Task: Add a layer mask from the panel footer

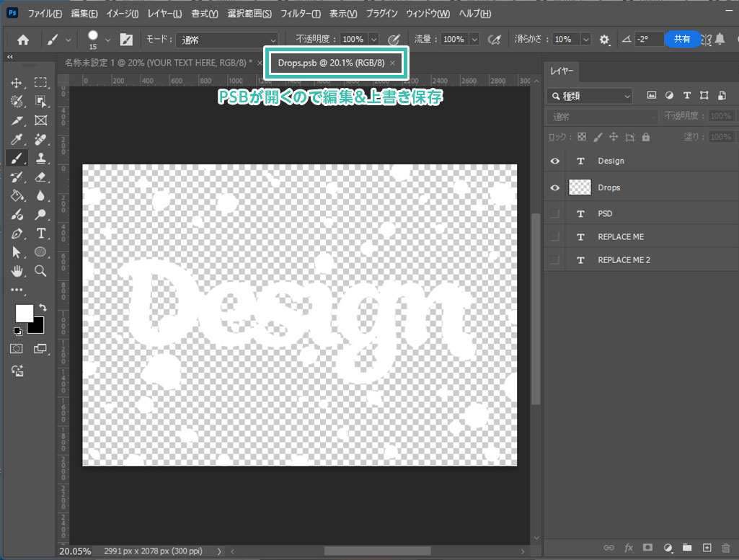Action: pos(647,548)
